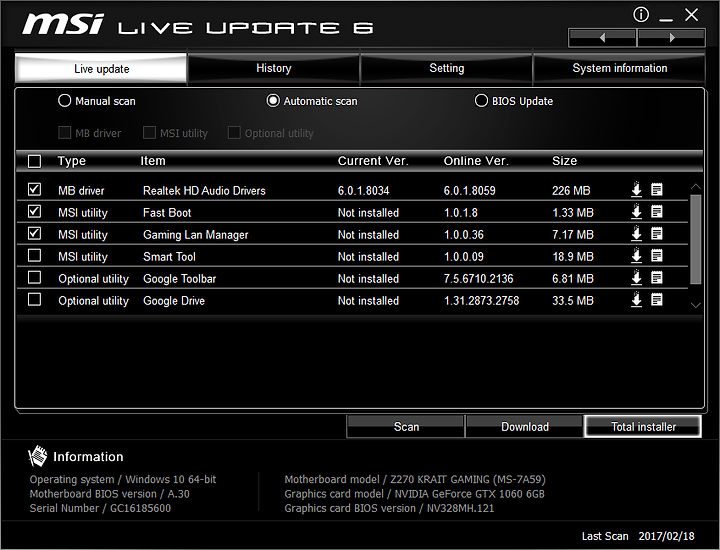720x550 pixels.
Task: Uncheck the Fast Boot checkbox
Action: [x=34, y=211]
